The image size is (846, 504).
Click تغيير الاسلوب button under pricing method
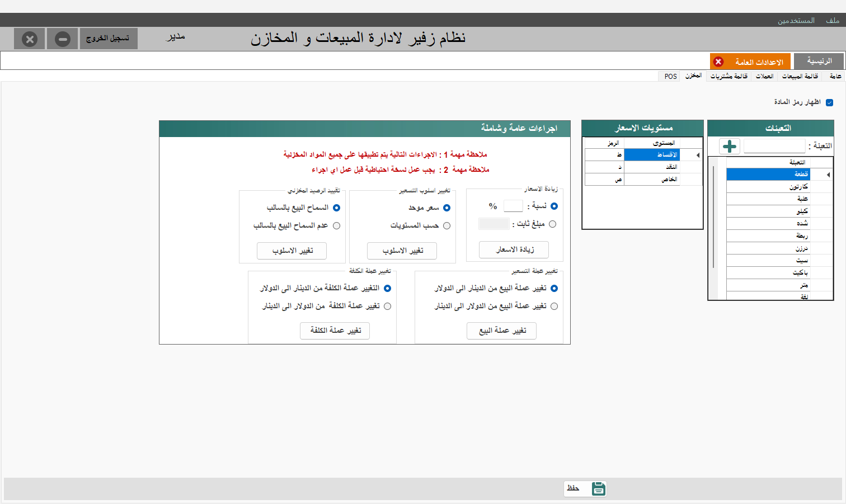402,251
